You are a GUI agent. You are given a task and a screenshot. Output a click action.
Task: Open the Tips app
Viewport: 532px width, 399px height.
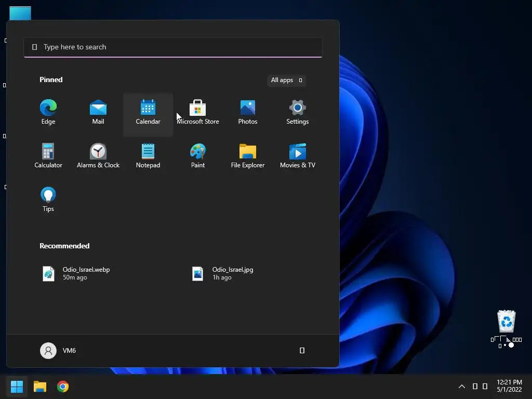pyautogui.click(x=48, y=199)
